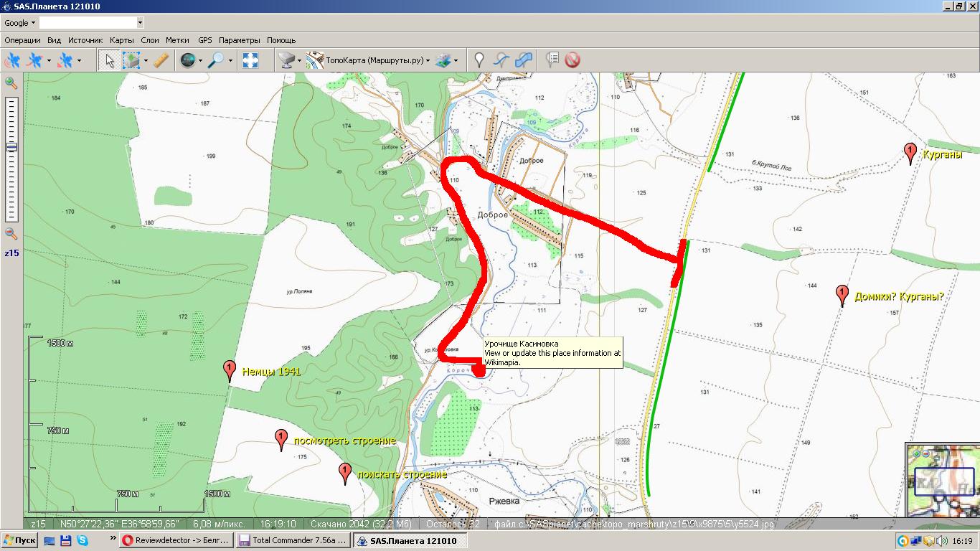Open ТопоКарта (Маршруты.ру) map source dropdown
Screen dimensions: 980x551
(428, 61)
